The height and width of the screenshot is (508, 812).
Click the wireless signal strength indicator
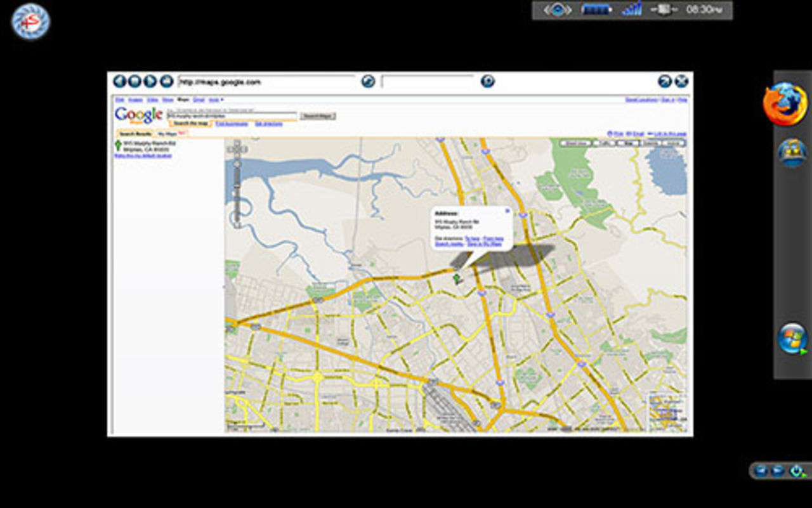(631, 10)
